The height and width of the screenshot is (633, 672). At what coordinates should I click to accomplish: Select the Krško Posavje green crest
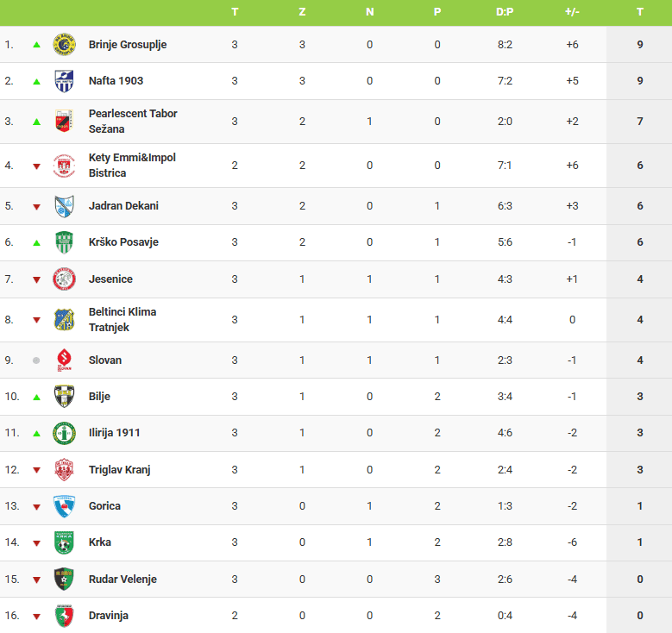[65, 242]
